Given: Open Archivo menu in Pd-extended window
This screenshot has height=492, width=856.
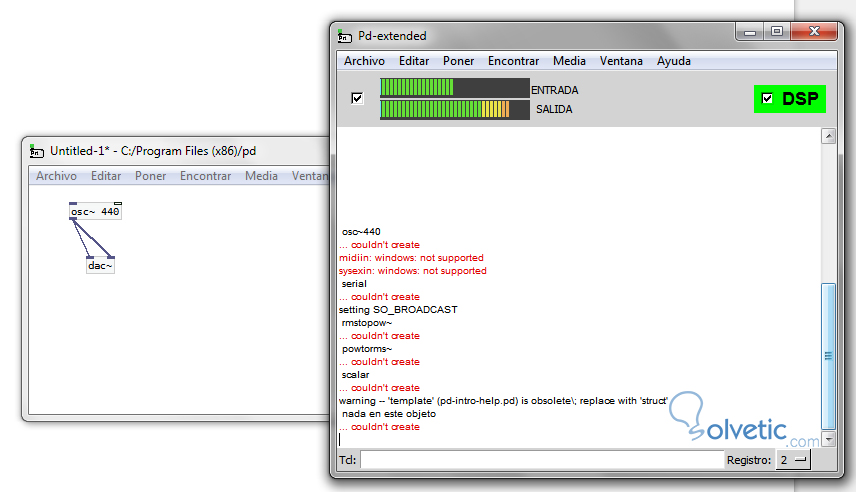Looking at the screenshot, I should (x=364, y=61).
